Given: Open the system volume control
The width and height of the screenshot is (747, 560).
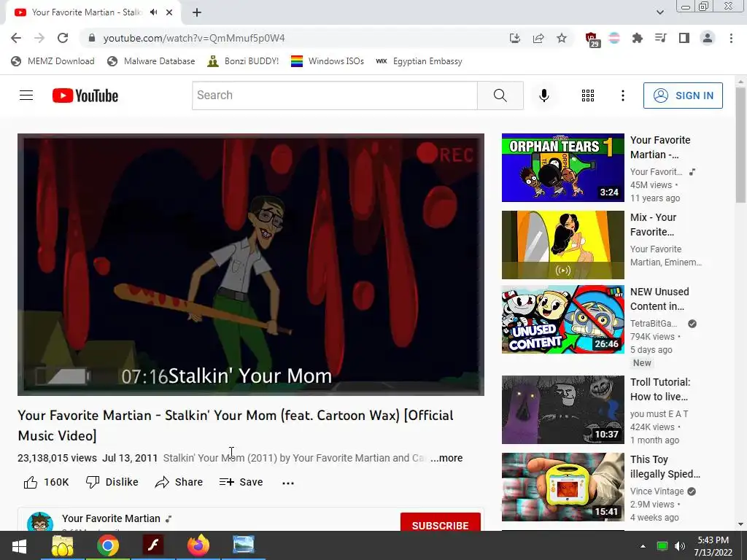Looking at the screenshot, I should (680, 546).
